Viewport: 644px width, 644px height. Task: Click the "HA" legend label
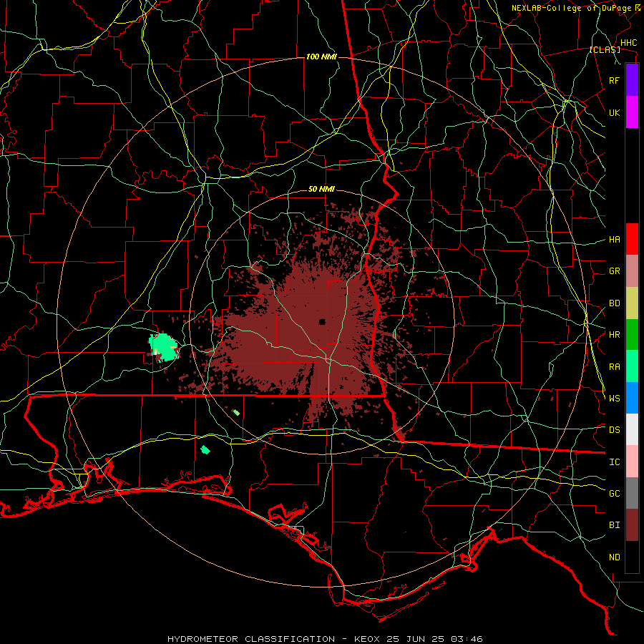click(614, 239)
